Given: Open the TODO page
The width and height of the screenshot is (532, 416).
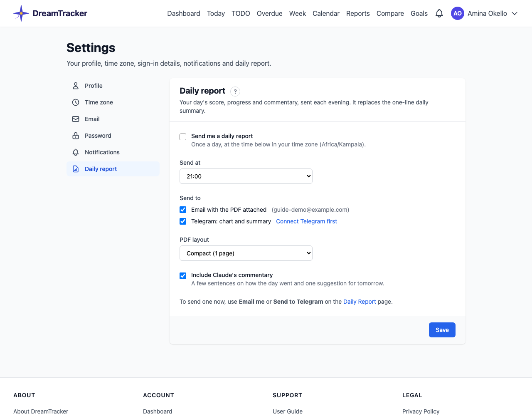Looking at the screenshot, I should click(241, 13).
